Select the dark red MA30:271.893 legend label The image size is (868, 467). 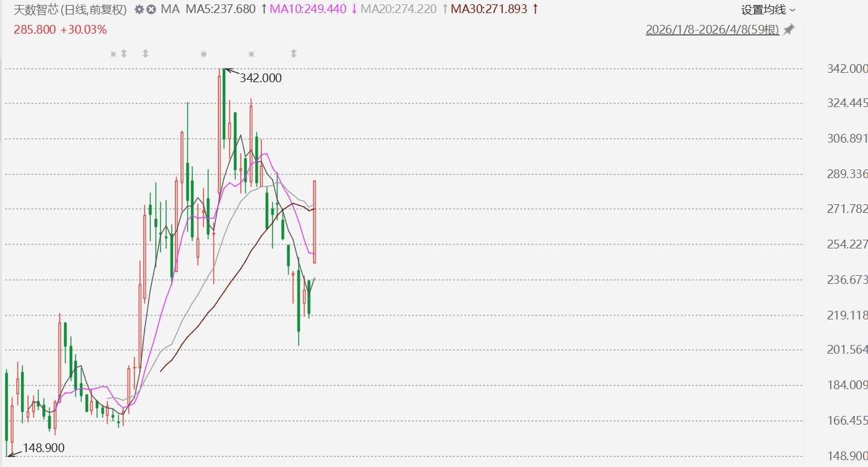pyautogui.click(x=488, y=9)
